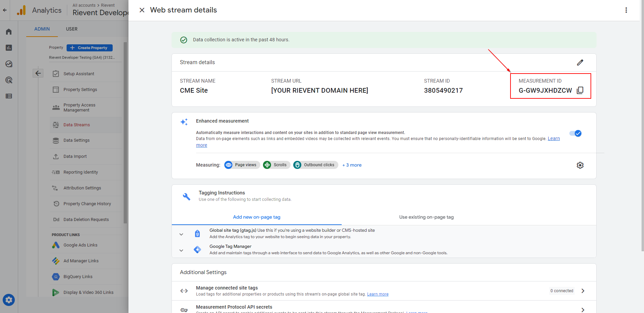Click the Outbound clicks chip
Viewport: 644px width, 313px height.
(315, 165)
